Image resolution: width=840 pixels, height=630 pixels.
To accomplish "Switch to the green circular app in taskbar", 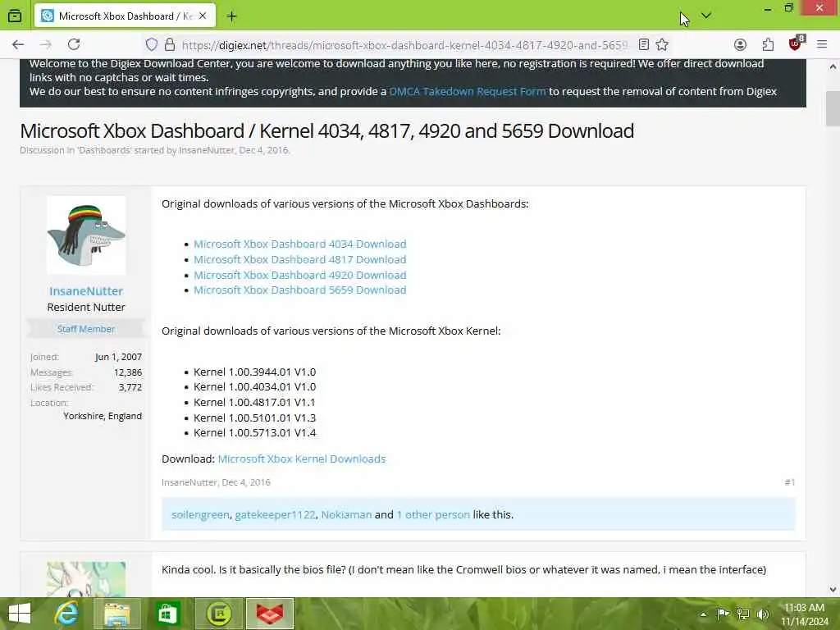I will point(218,614).
